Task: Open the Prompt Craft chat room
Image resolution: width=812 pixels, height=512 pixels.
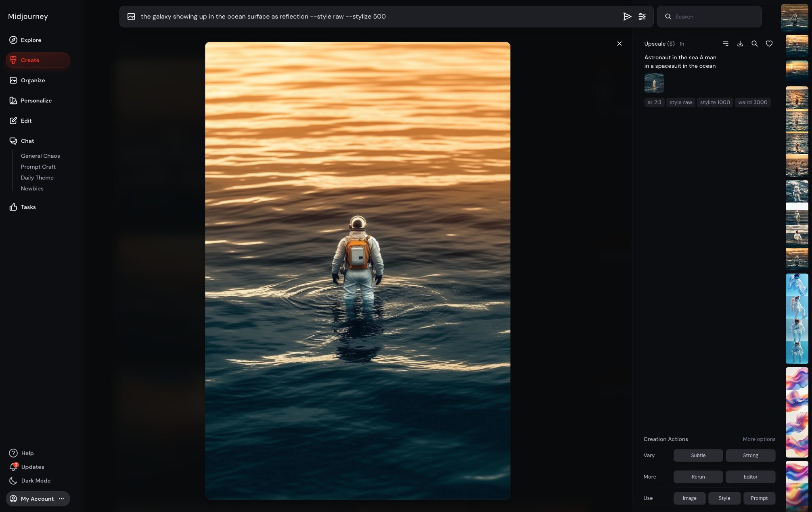Action: (38, 167)
